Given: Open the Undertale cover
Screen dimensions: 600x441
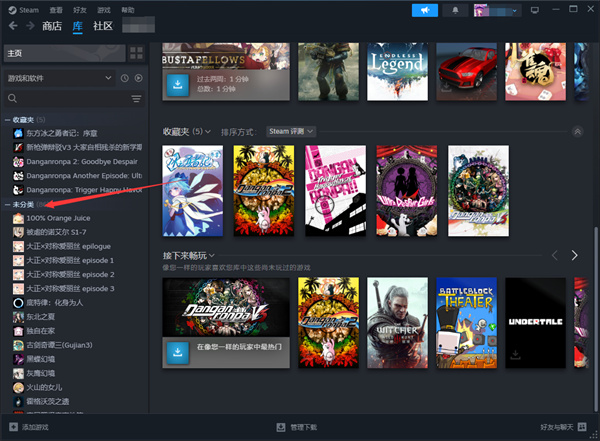Looking at the screenshot, I should [x=535, y=323].
